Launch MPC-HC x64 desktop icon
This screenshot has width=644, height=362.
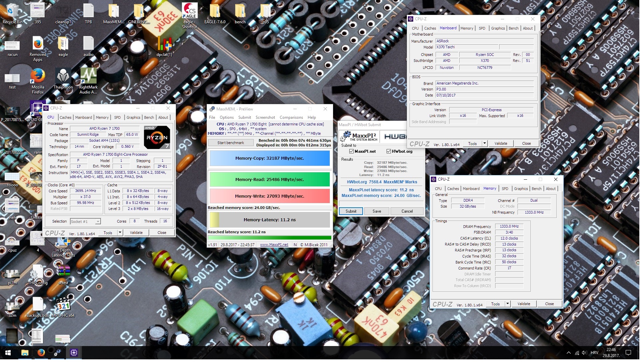[x=63, y=307]
